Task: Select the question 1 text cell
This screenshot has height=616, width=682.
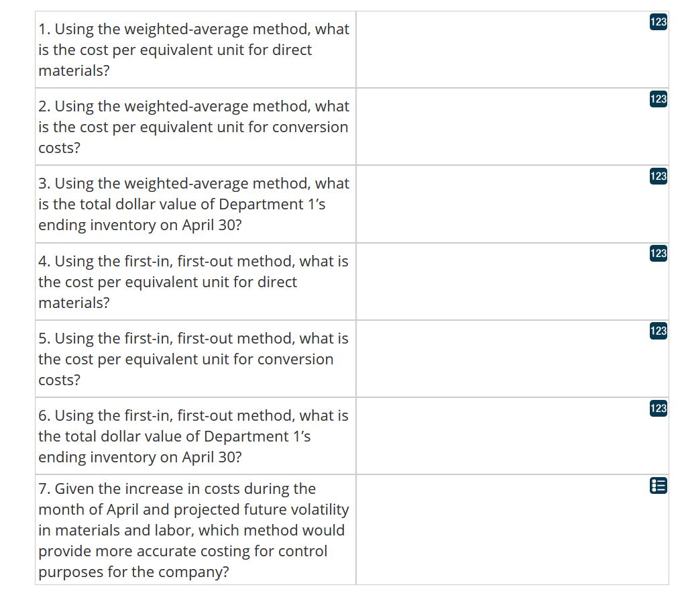Action: point(194,49)
